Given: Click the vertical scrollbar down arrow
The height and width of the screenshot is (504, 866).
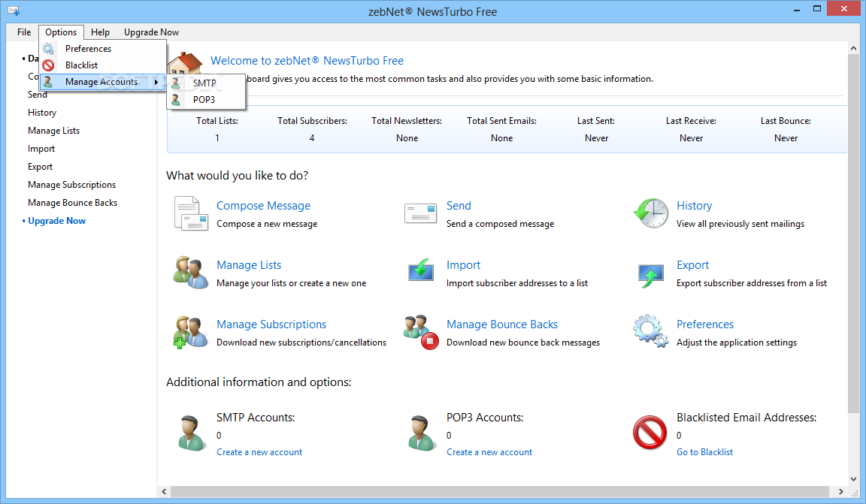Looking at the screenshot, I should [854, 478].
